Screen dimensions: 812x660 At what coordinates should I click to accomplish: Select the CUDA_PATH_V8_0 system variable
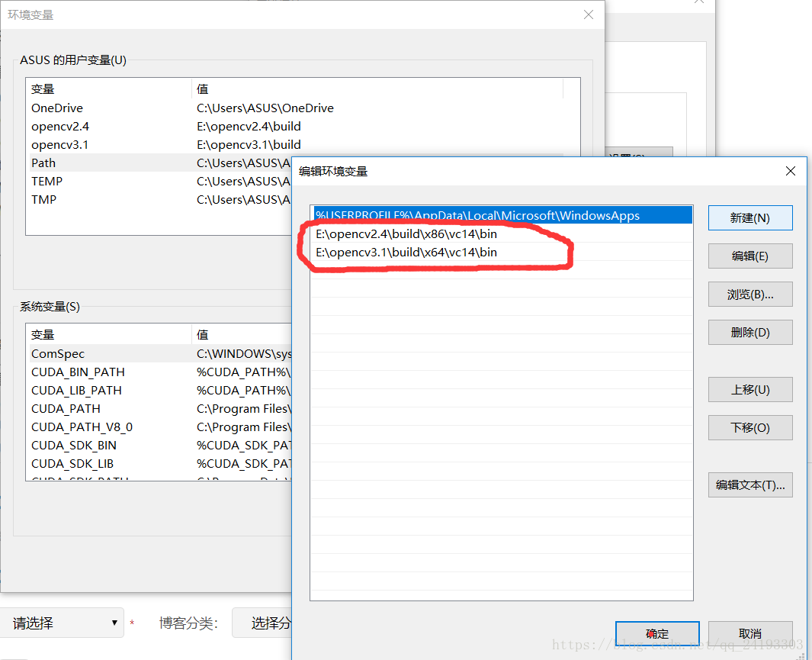tap(161, 427)
